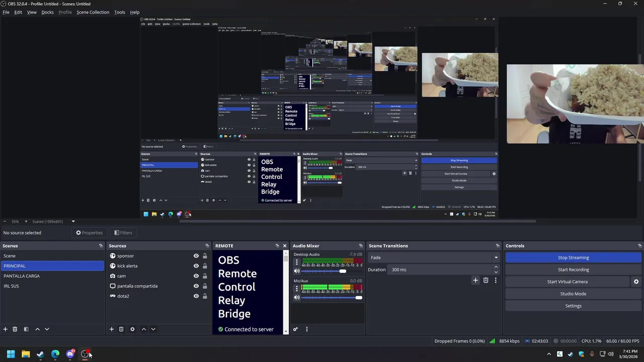Open Windows Start menu
This screenshot has width=644, height=362.
[11, 354]
